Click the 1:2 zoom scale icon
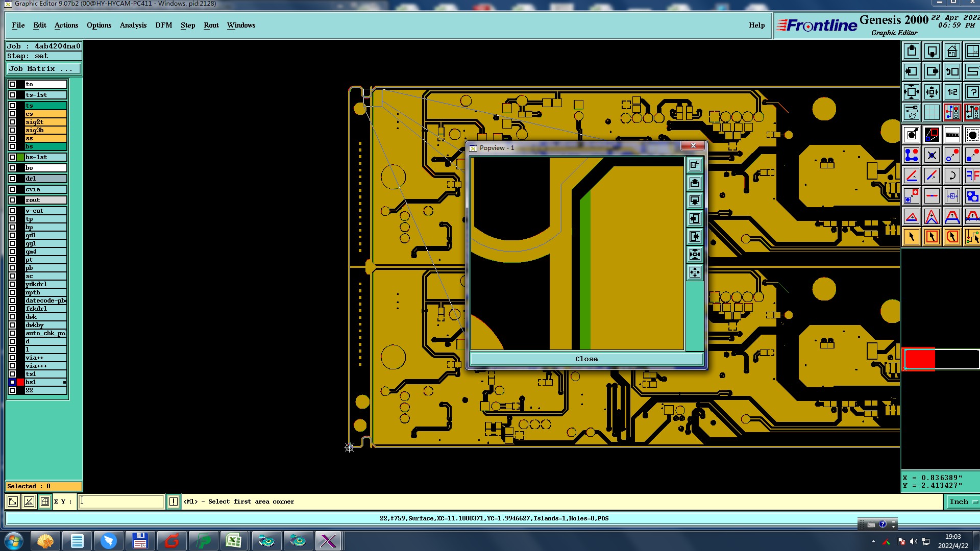The width and height of the screenshot is (980, 551). [x=952, y=92]
